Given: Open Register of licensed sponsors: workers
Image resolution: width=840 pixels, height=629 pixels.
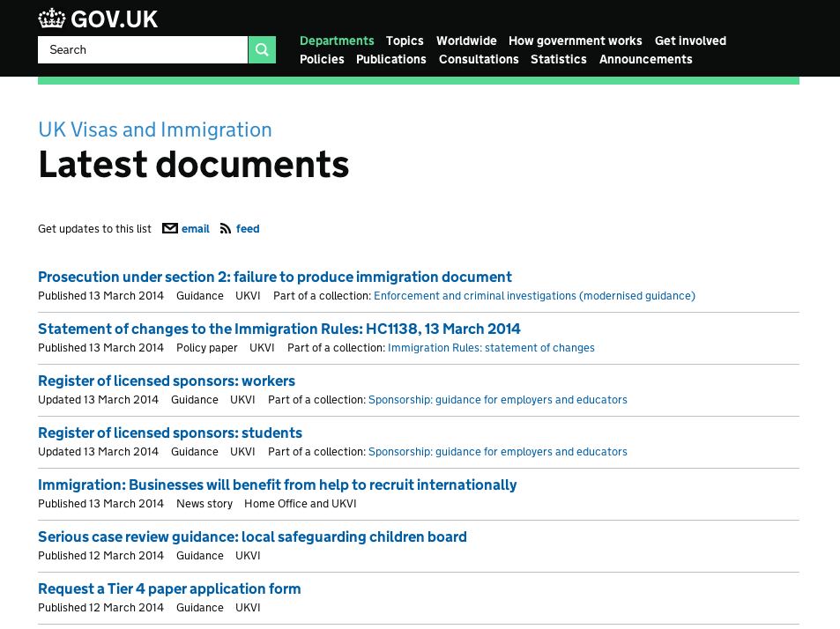Looking at the screenshot, I should (x=167, y=381).
